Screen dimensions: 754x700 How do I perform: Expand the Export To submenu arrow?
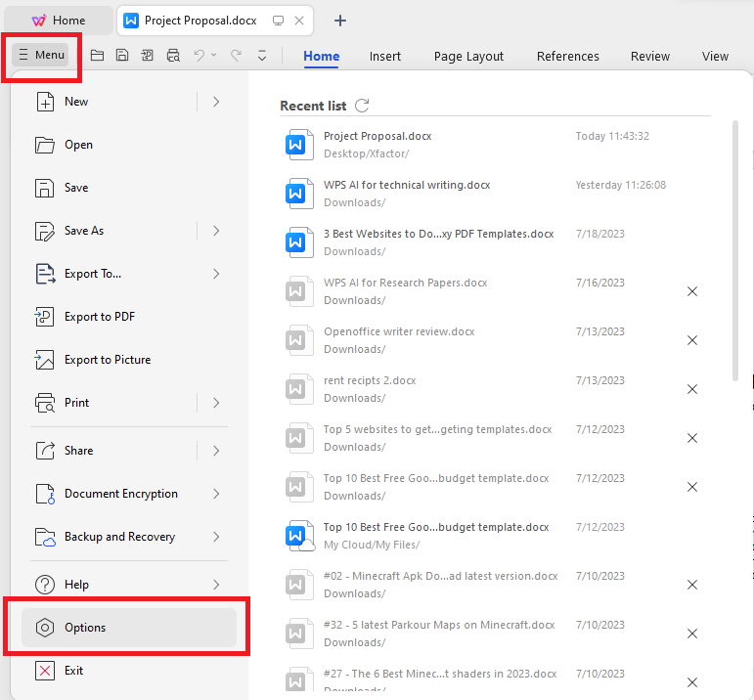(x=216, y=274)
